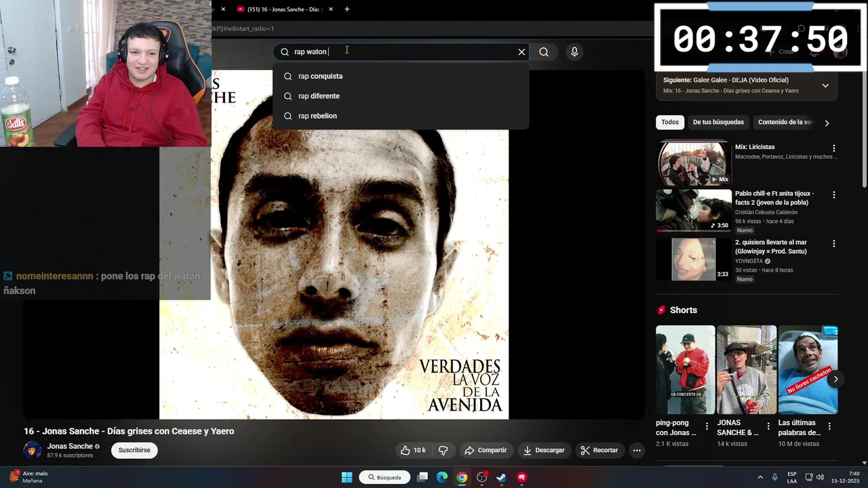Open the clock showing 7:40
Viewport: 868px width, 488px height.
pyautogui.click(x=846, y=477)
